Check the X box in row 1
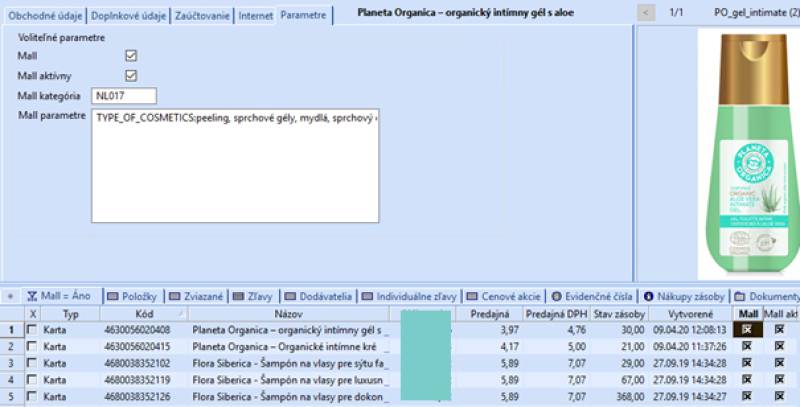The image size is (800, 407). coord(32,330)
